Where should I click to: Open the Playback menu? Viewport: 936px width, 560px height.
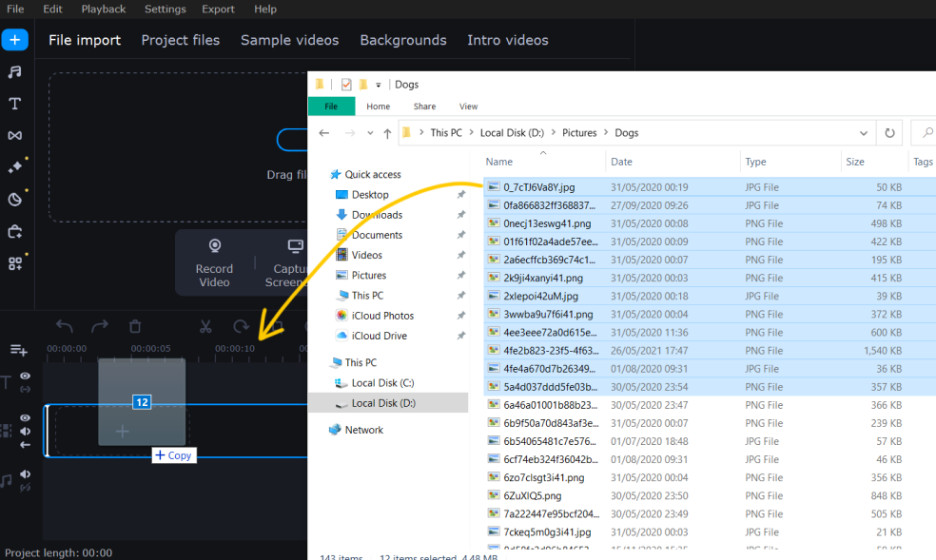(104, 9)
